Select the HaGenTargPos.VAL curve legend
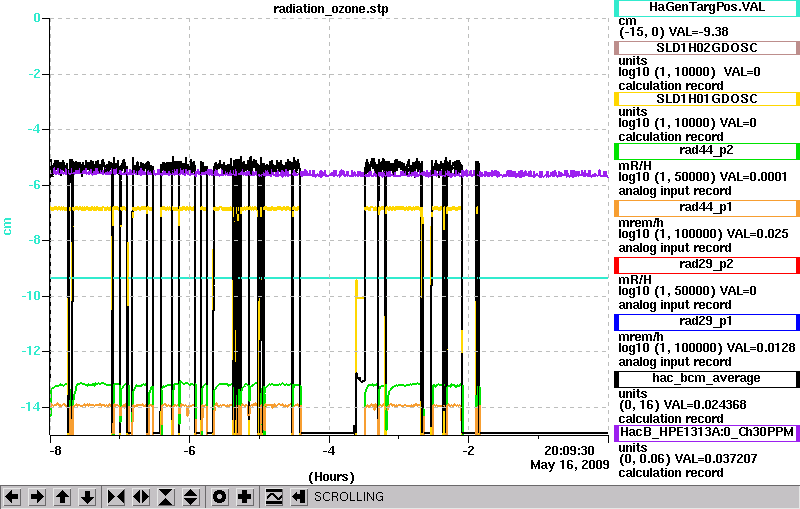 (707, 7)
